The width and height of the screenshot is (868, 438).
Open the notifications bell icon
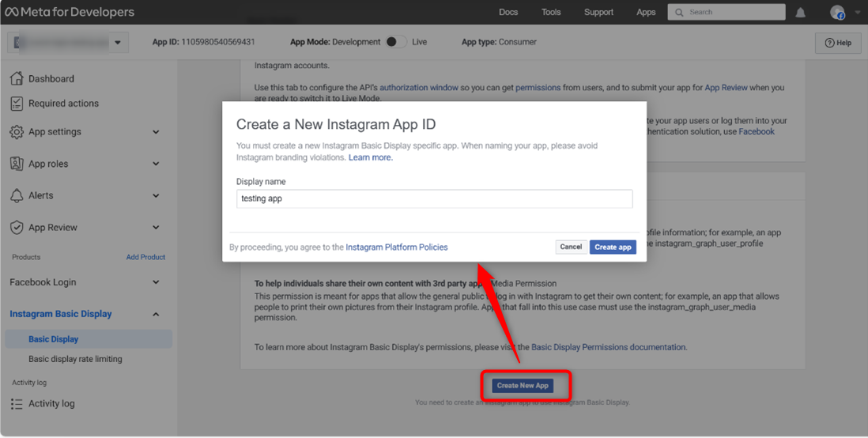(801, 13)
